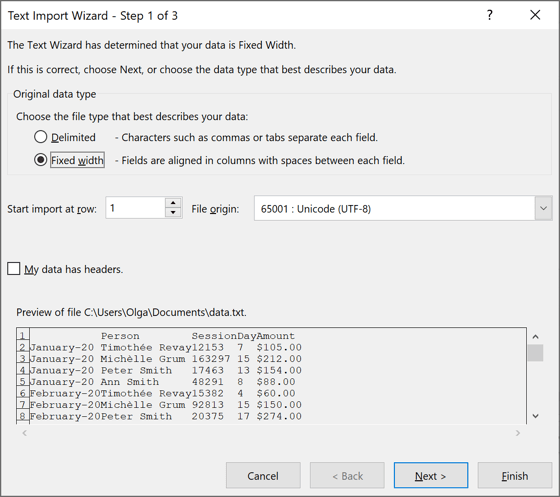
Task: Click the preview scroll down arrow
Action: (x=535, y=416)
